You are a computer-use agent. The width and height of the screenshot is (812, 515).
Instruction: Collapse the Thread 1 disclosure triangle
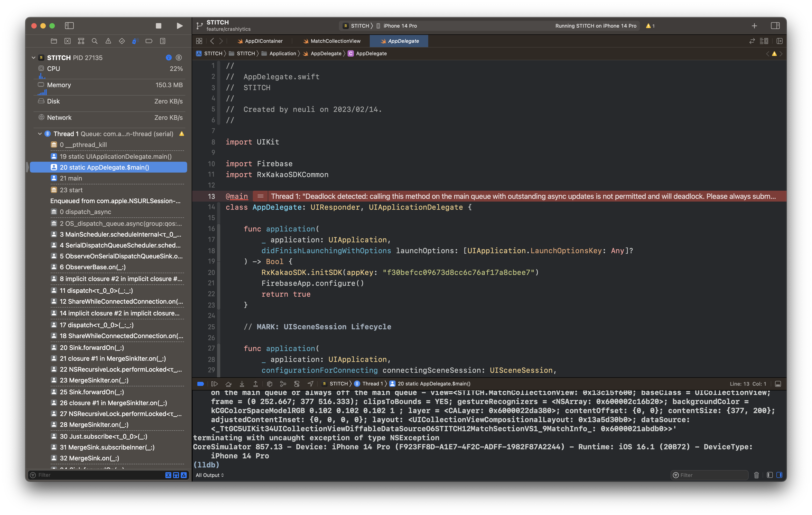[40, 134]
